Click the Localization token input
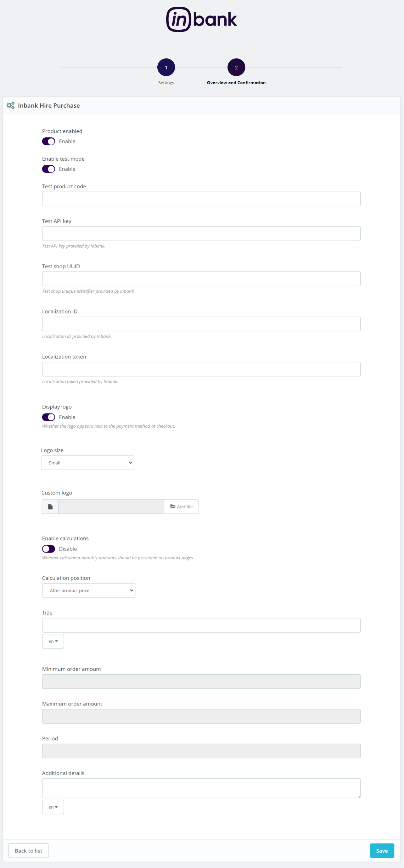This screenshot has width=404, height=868. point(201,369)
